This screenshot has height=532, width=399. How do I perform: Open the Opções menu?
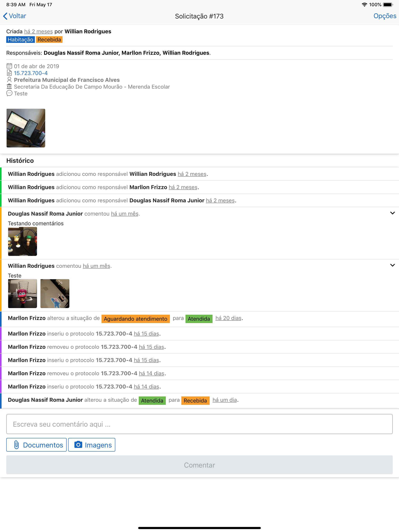[x=385, y=16]
